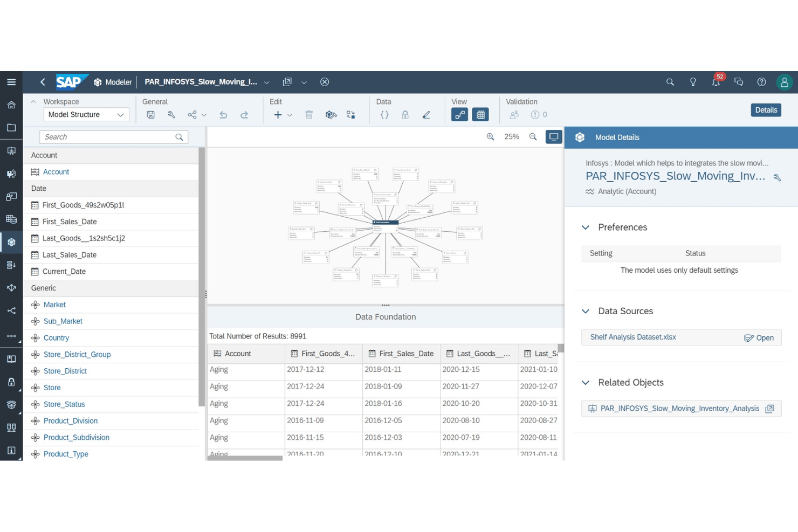
Task: Open the Country dimension
Action: tap(56, 338)
